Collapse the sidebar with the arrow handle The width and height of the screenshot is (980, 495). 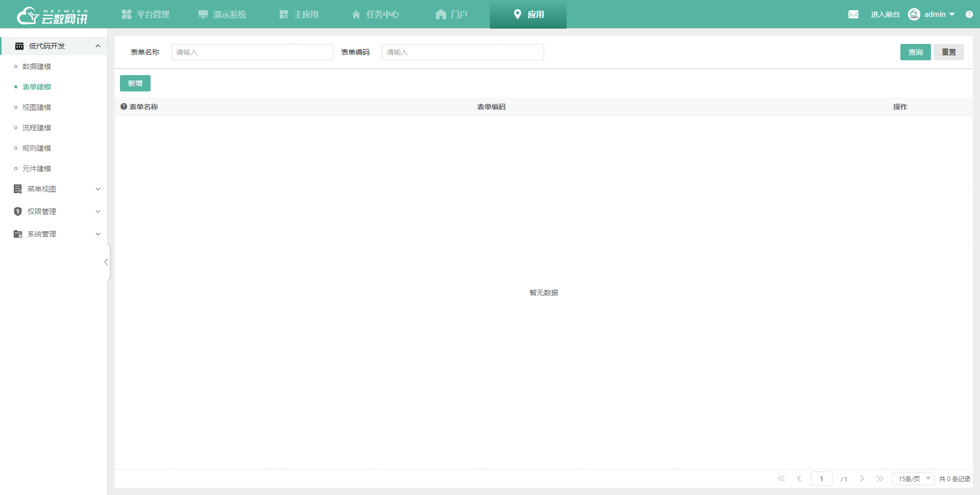(106, 262)
